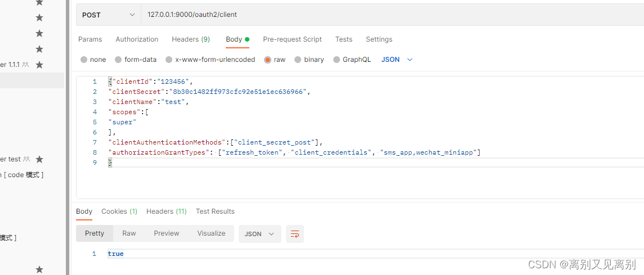Open the POST method dropdown
This screenshot has width=644, height=275.
(109, 15)
